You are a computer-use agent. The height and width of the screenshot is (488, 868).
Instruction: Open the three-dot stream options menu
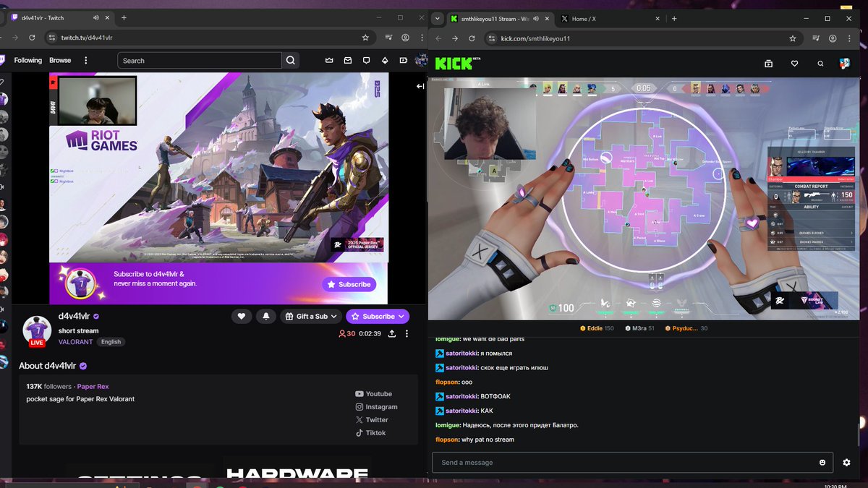click(407, 333)
